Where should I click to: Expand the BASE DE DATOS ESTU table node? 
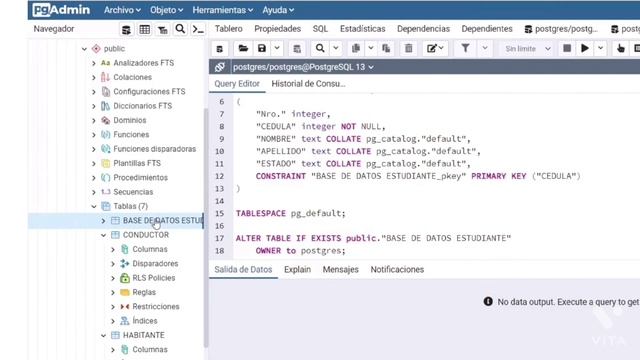tap(103, 221)
